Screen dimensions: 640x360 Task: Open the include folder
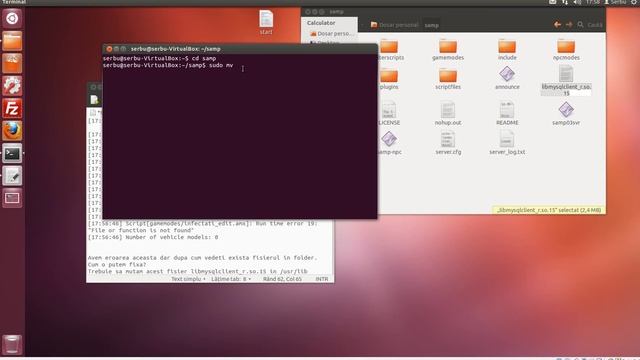click(507, 50)
